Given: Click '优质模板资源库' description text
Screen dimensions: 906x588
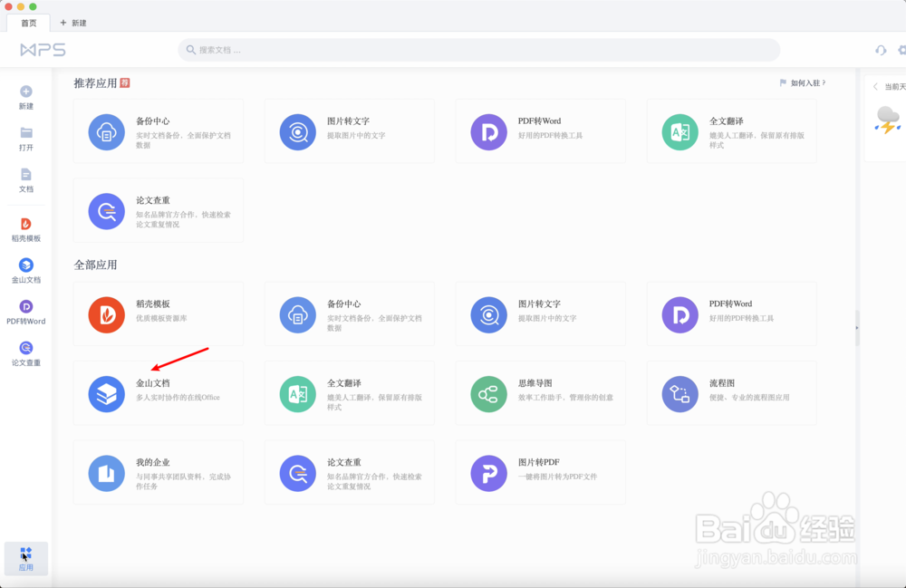Looking at the screenshot, I should (x=161, y=318).
